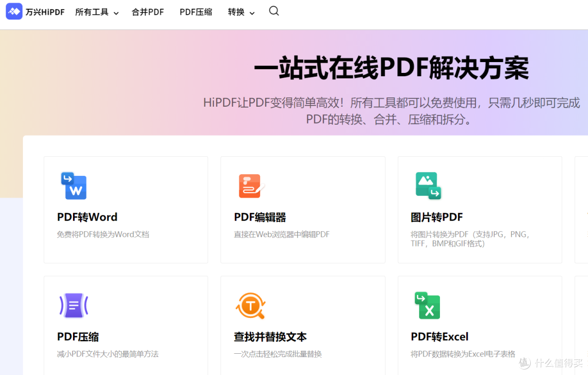The image size is (588, 375).
Task: Click the PDF转Word blue W icon
Action: (x=74, y=186)
